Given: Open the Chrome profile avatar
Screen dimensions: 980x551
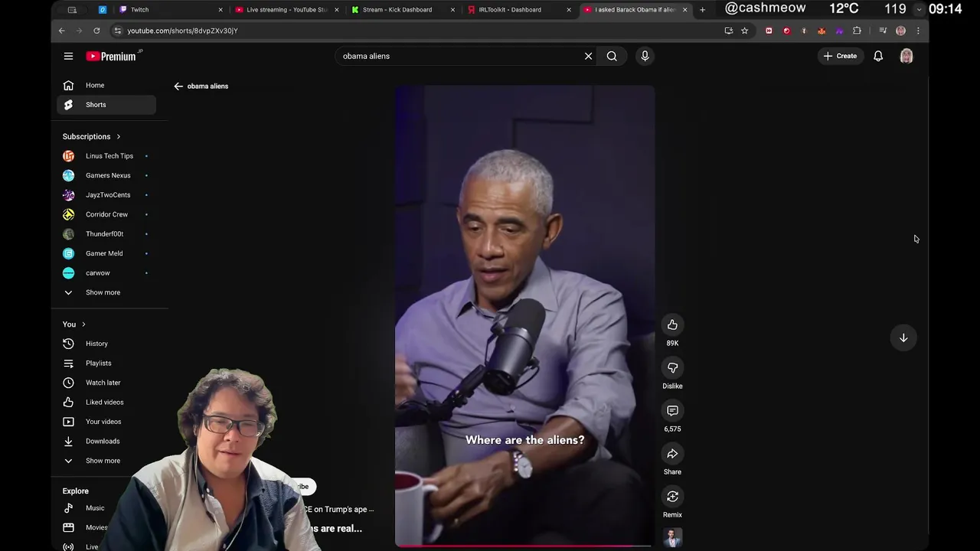Looking at the screenshot, I should (x=900, y=31).
